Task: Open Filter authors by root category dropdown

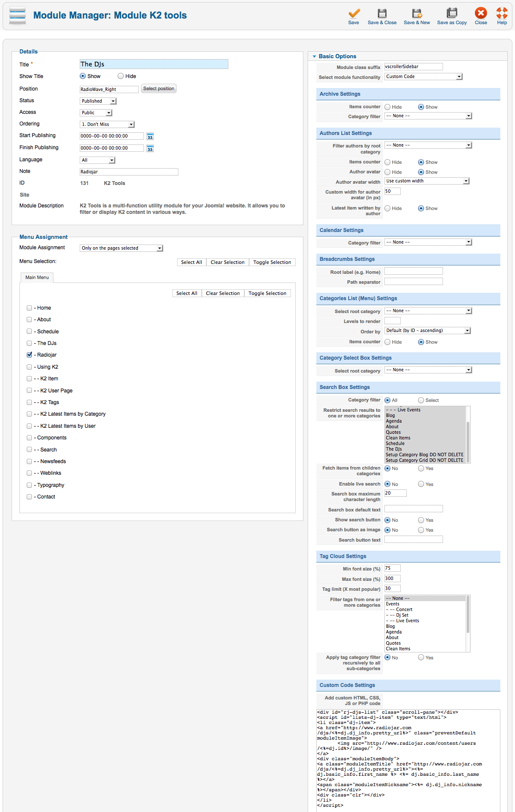Action: pos(428,145)
